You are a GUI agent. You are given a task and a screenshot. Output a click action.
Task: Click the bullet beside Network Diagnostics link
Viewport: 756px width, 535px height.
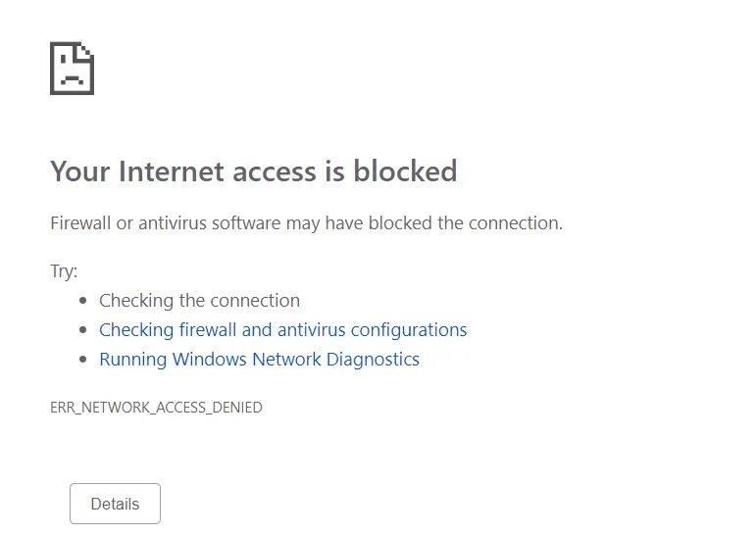coord(82,361)
